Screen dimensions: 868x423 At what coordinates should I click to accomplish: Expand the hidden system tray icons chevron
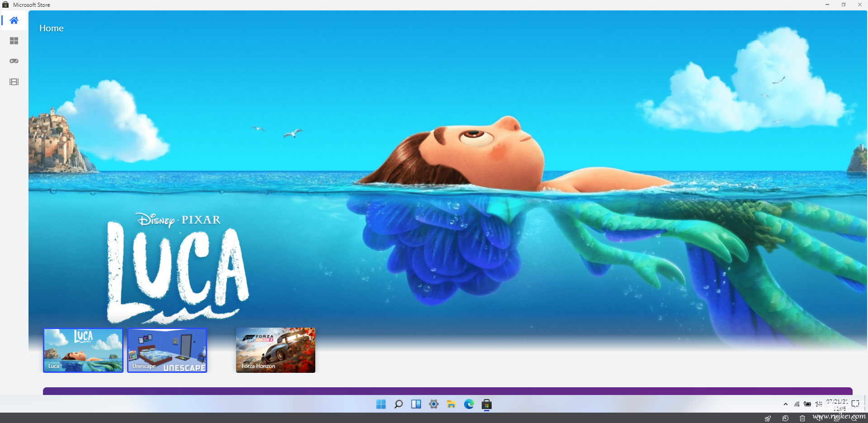(786, 404)
